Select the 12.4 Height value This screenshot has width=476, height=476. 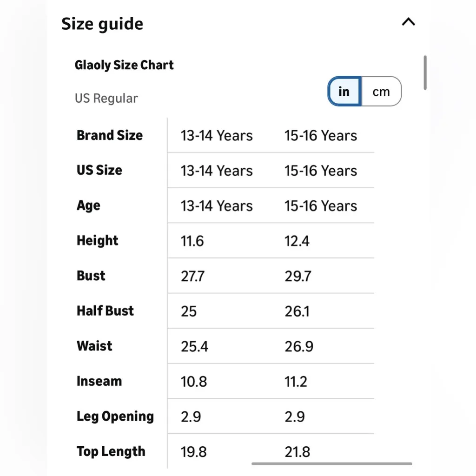tap(297, 241)
